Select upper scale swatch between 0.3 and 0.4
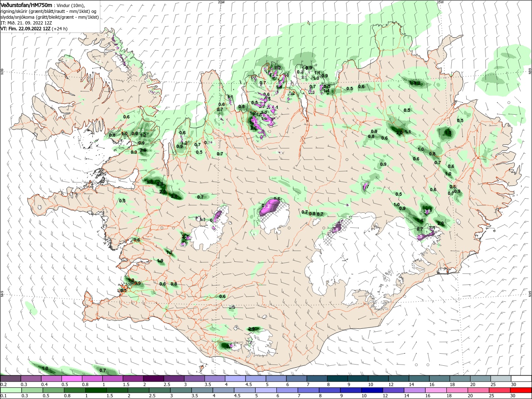 pos(31,379)
